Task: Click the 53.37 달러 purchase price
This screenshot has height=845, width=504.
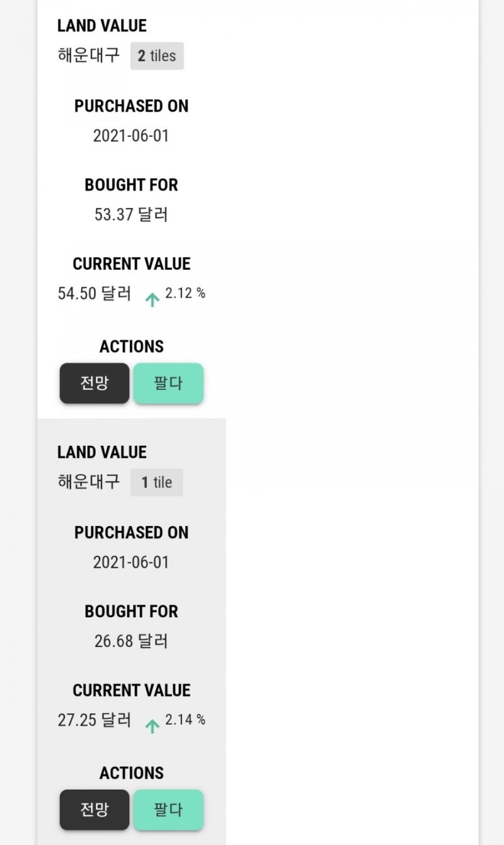Action: 131,214
